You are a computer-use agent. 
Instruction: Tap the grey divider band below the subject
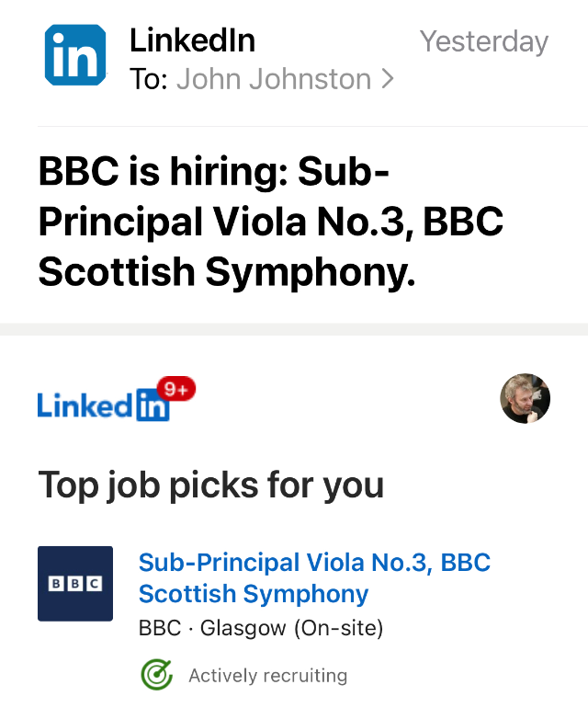point(294,329)
